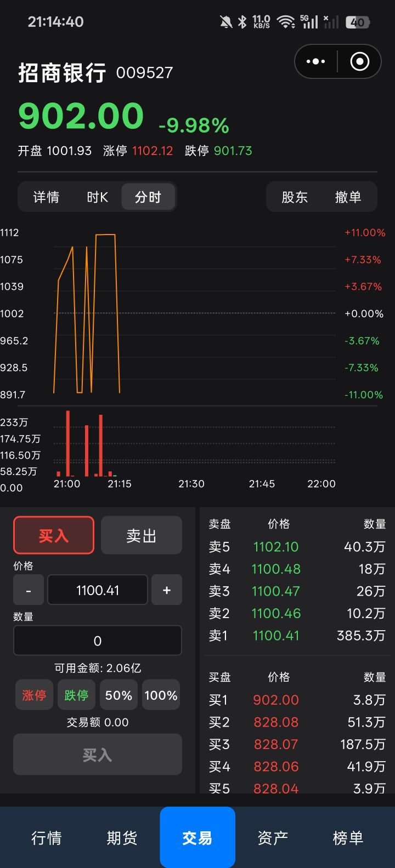Switch to the 时K chart tab
This screenshot has height=868, width=395.
97,197
